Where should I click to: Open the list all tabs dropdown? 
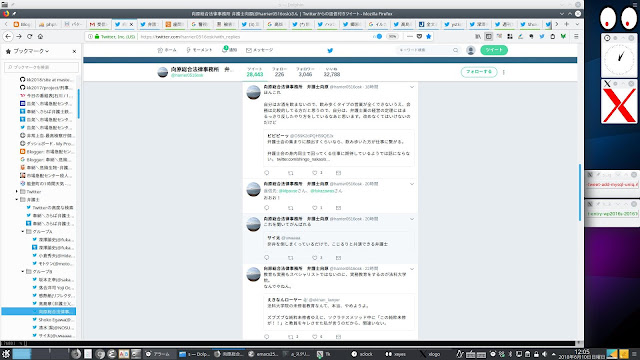(x=577, y=24)
